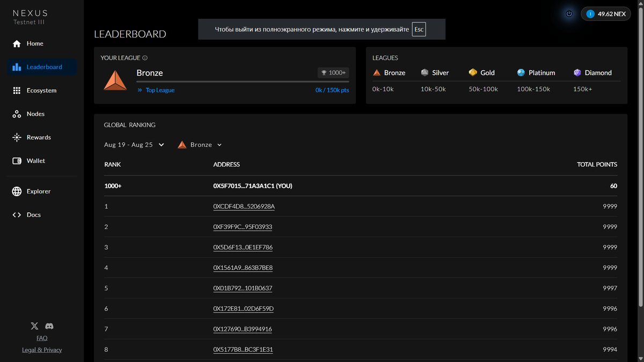This screenshot has width=644, height=362.
Task: Click the Nodes icon in sidebar
Action: (17, 114)
